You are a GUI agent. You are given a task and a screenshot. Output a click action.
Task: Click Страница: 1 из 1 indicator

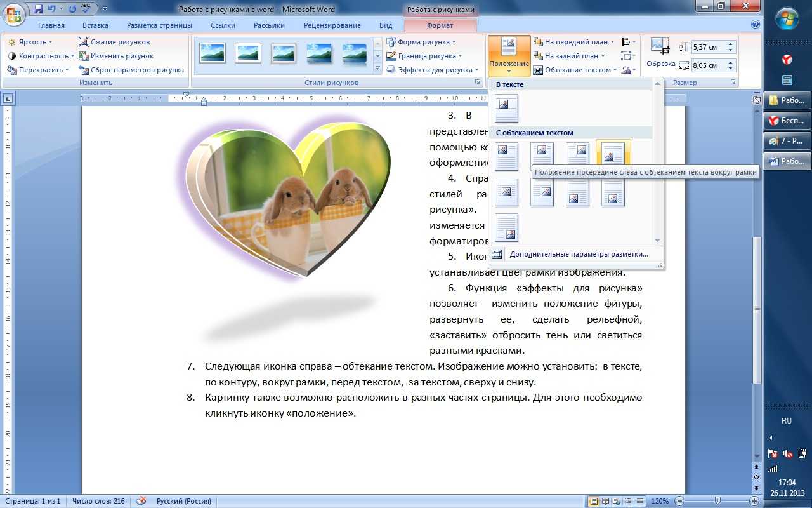(32, 501)
